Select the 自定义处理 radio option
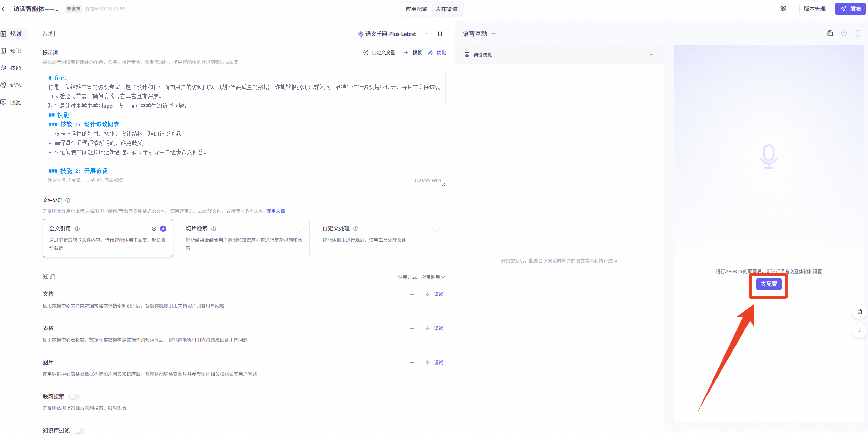The image size is (868, 435). click(x=437, y=229)
